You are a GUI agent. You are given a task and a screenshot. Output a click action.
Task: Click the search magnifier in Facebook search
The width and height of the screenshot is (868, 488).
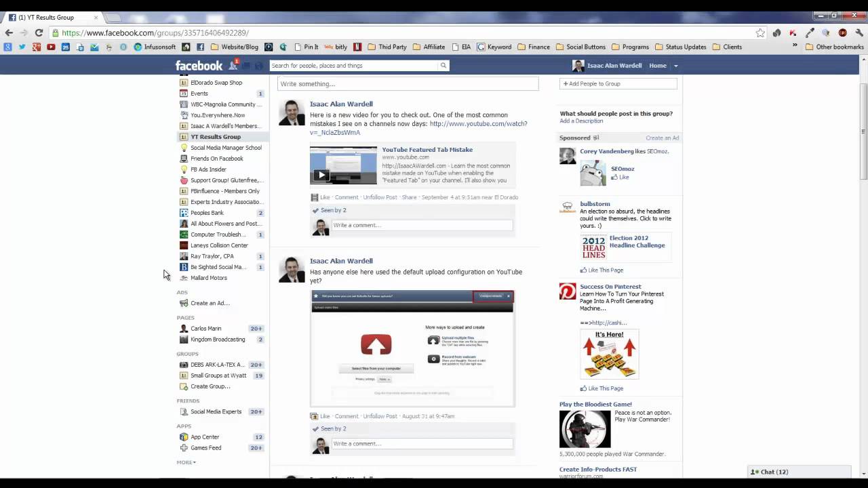tap(443, 66)
